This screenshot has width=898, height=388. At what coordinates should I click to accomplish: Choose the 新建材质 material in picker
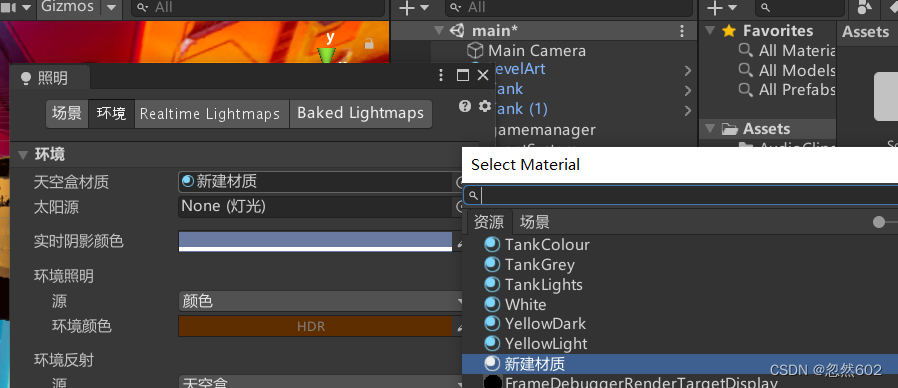coord(680,364)
